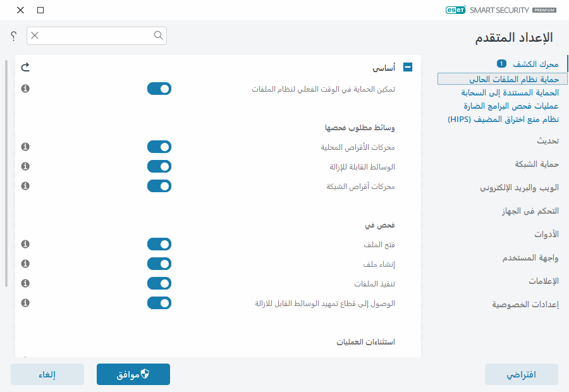
Task: Disable scanning on فتح الملف
Action: [159, 244]
